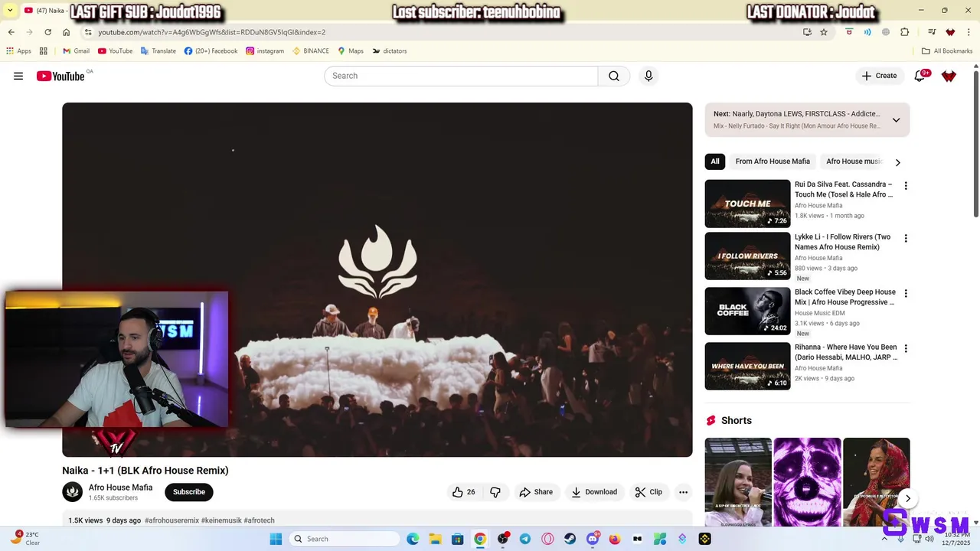Open the Gmail bookmark

[76, 51]
